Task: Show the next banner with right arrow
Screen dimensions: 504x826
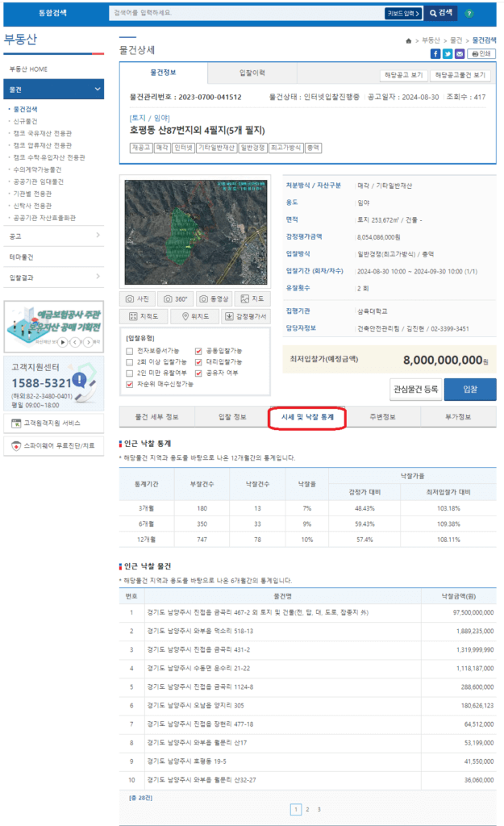Action: coord(88,342)
